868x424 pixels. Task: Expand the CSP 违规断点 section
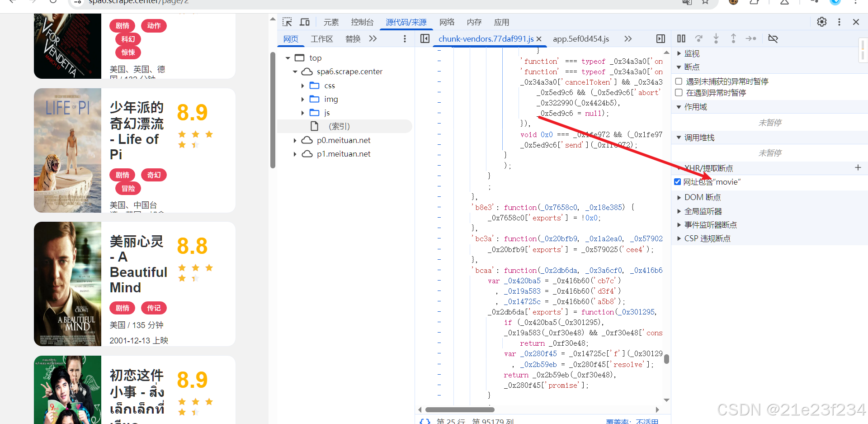pos(679,238)
